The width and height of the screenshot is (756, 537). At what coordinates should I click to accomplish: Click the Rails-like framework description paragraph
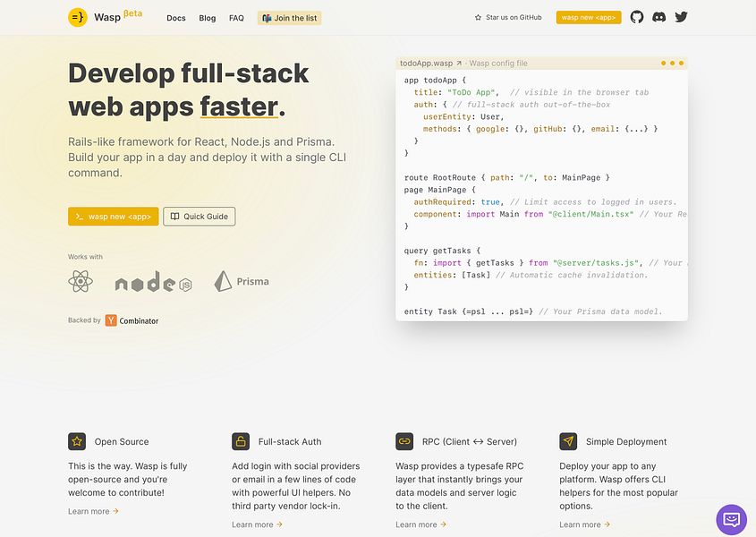pos(208,158)
